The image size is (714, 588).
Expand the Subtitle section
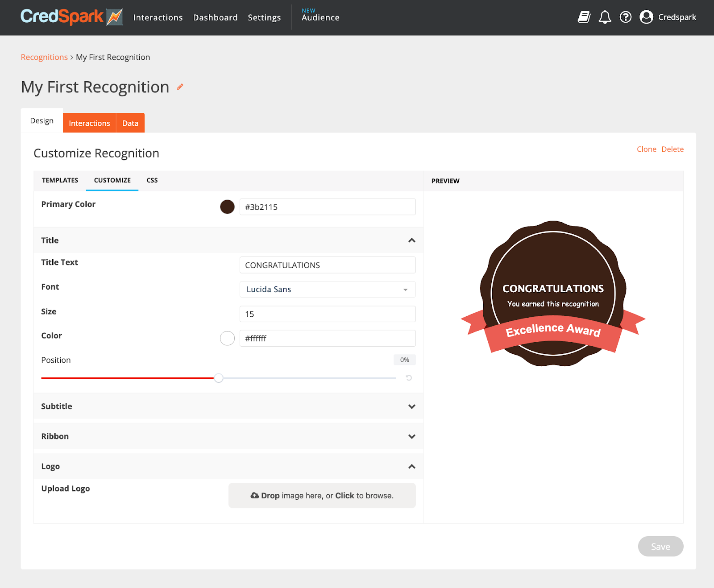[411, 406]
